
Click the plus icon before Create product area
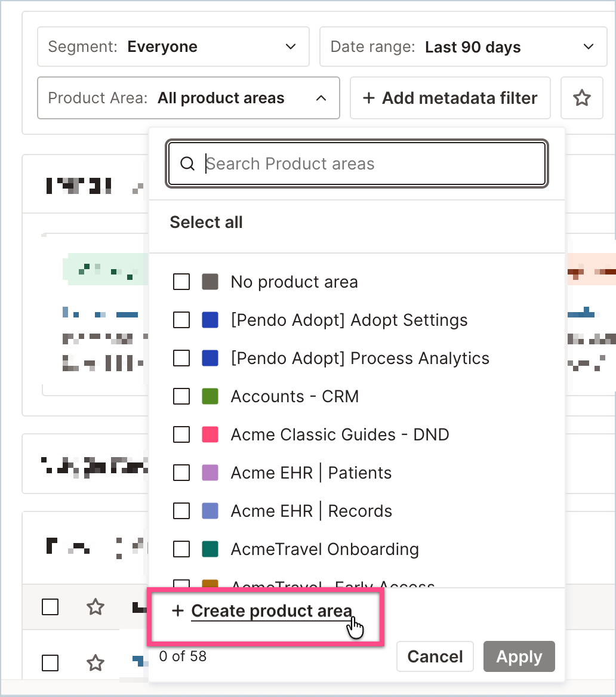[178, 610]
